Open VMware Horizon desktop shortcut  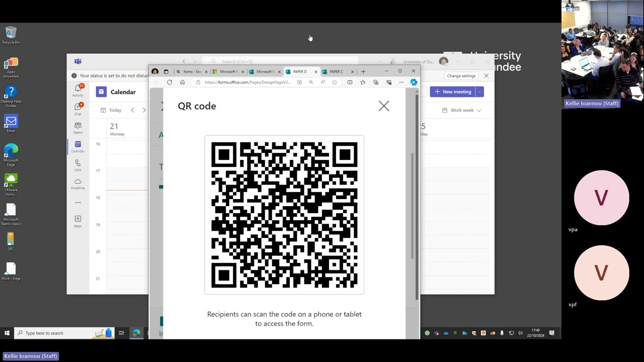pos(11,185)
